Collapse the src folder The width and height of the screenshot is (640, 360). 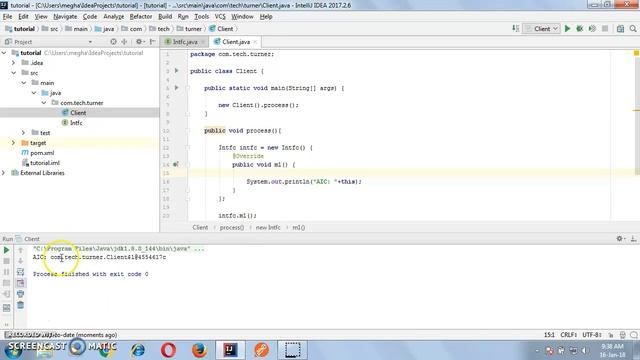pos(13,73)
